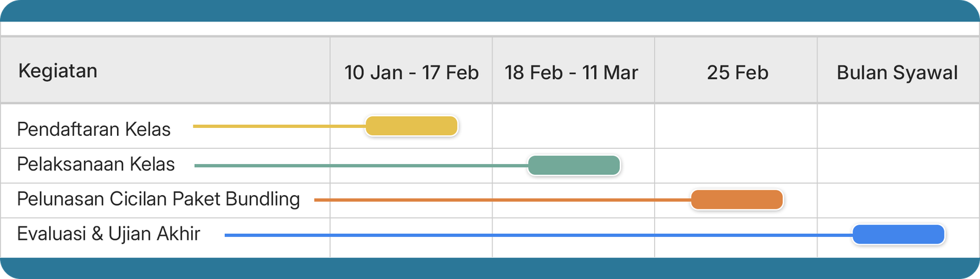Click the thin green connector line
This screenshot has width=980, height=279.
361,165
